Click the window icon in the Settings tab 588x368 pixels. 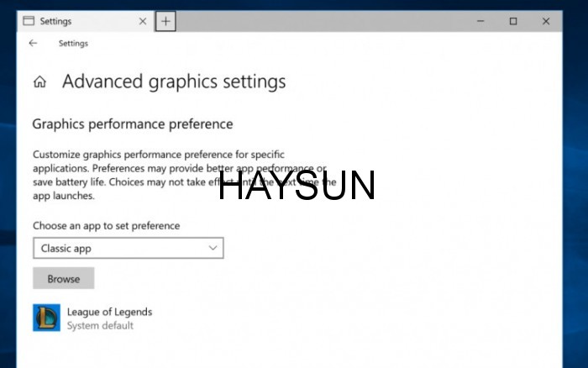(x=28, y=21)
